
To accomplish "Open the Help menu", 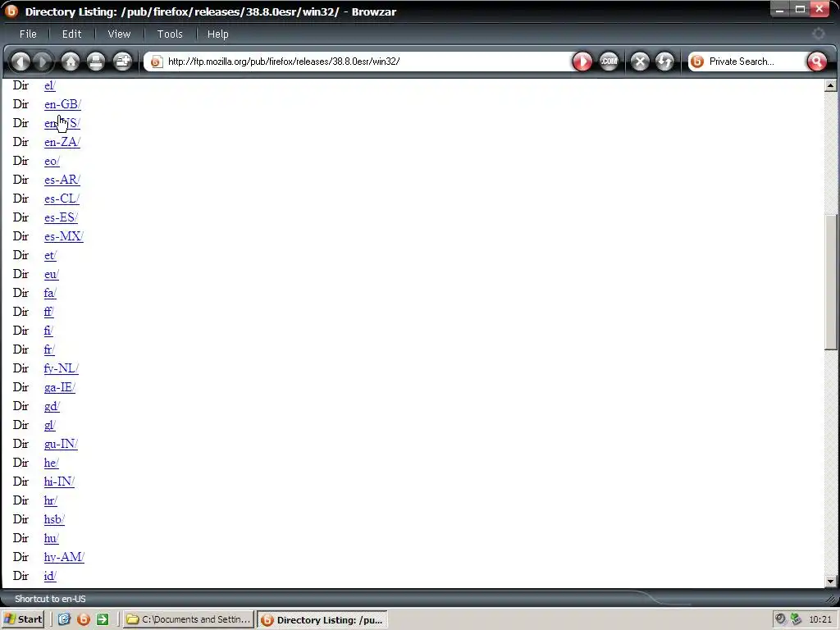I will tap(217, 34).
